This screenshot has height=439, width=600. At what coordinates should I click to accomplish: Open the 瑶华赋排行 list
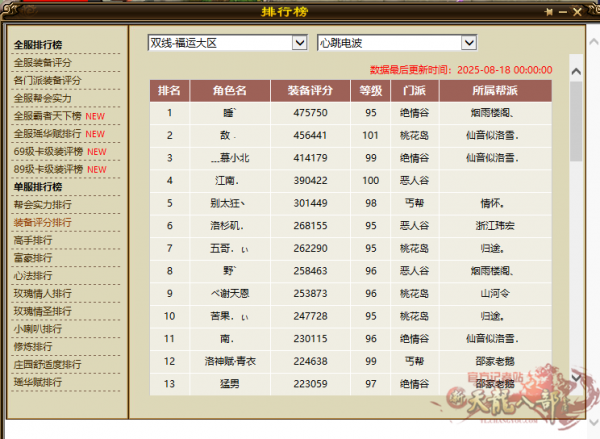pyautogui.click(x=38, y=382)
